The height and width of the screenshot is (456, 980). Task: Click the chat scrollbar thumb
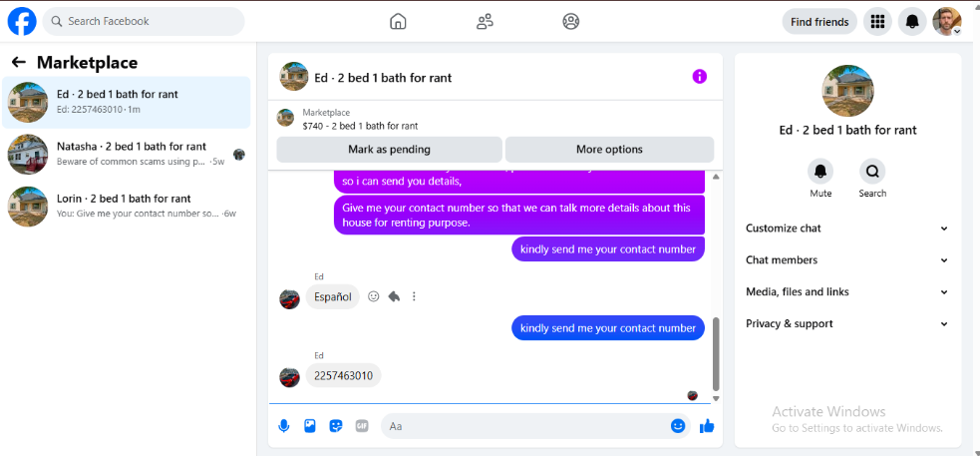point(716,353)
